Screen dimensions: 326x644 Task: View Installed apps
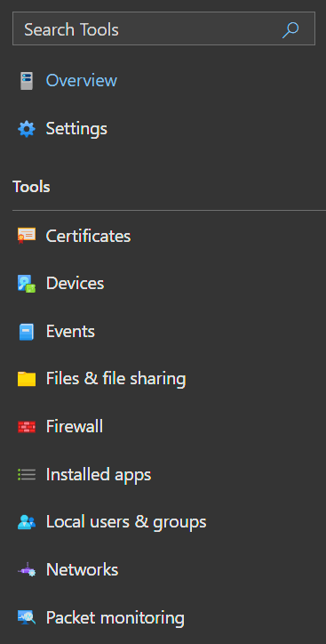[x=99, y=475]
